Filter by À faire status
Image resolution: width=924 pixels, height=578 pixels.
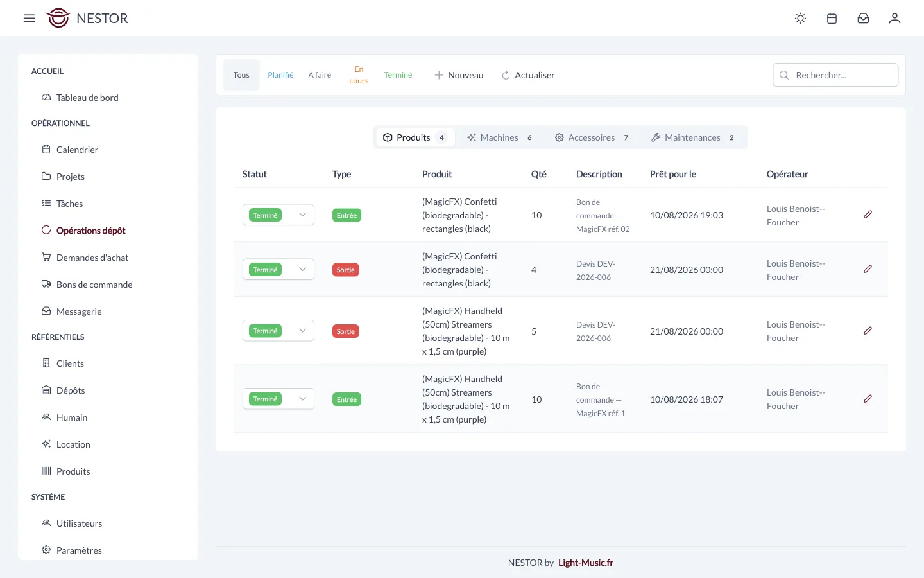pos(320,75)
